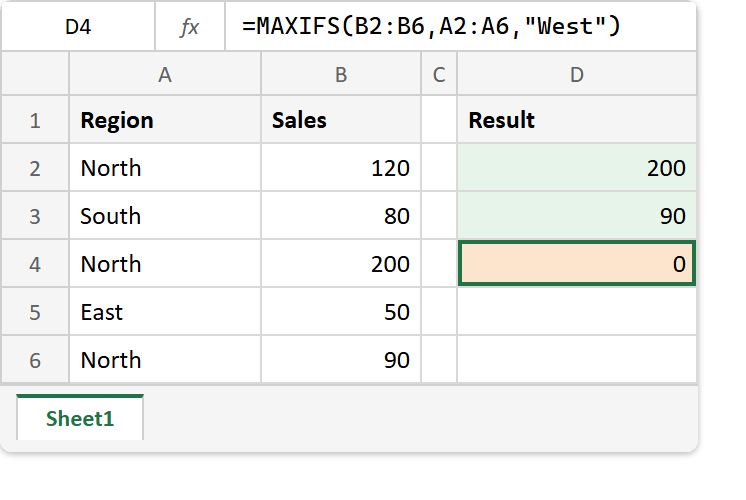Viewport: 746px width, 500px height.
Task: Select row 5 header
Action: coord(35,312)
